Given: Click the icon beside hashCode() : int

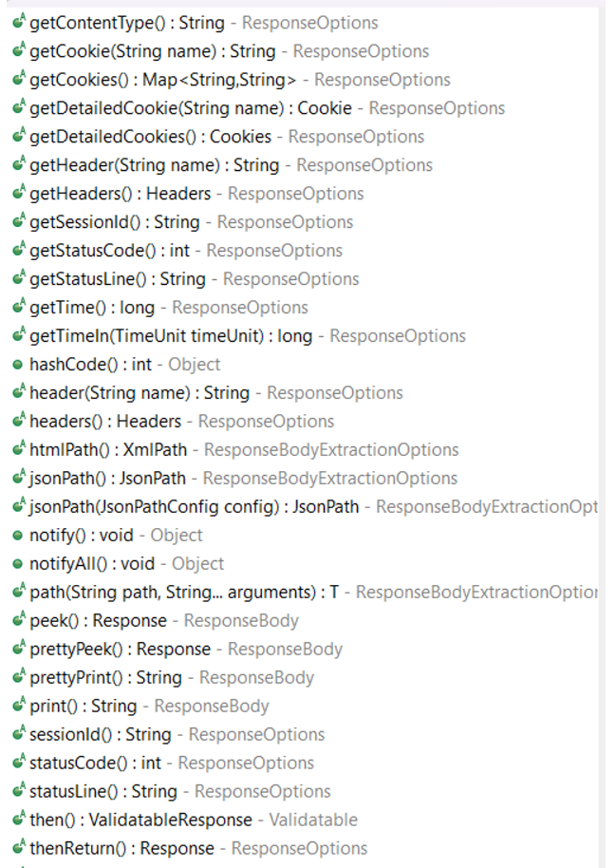Looking at the screenshot, I should click(x=18, y=365).
